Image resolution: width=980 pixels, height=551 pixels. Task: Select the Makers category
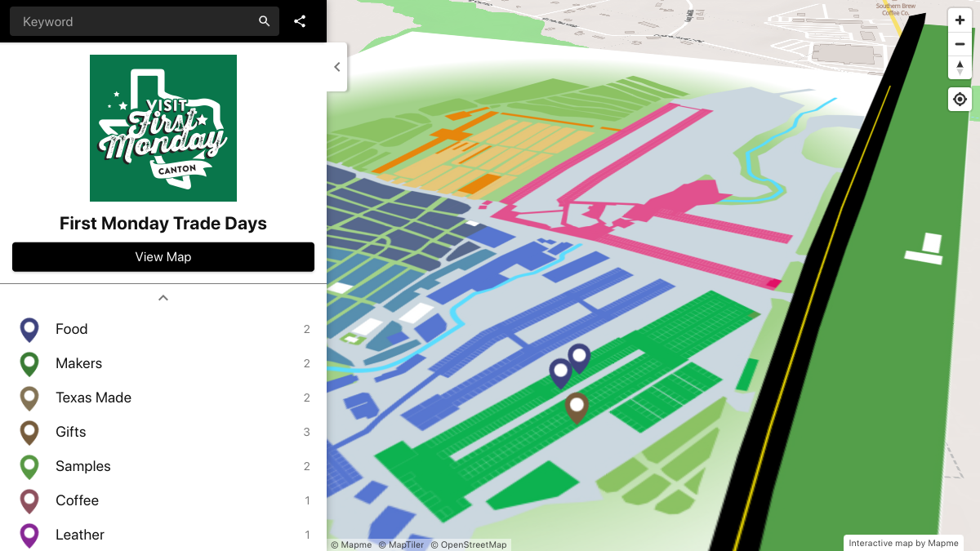click(x=163, y=363)
